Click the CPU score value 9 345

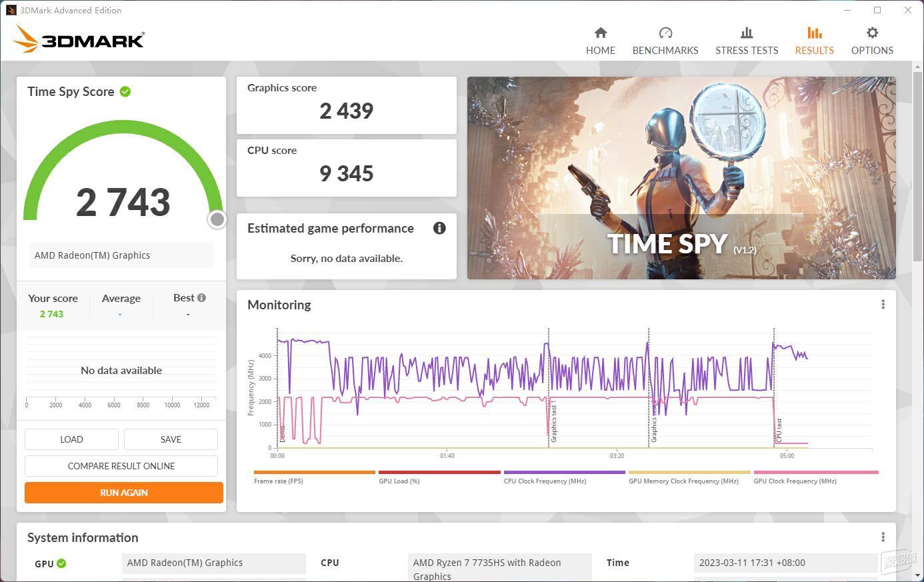tap(346, 173)
